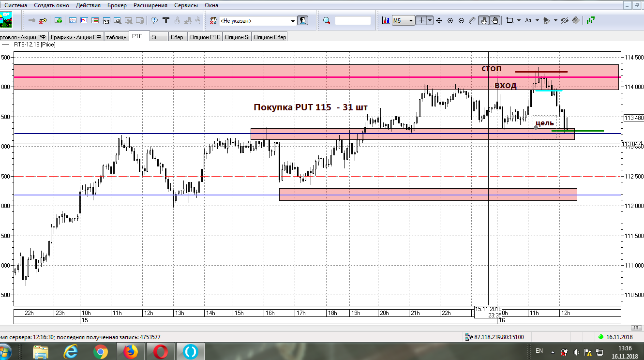Switch to the Сбер tab
The width and height of the screenshot is (644, 360).
pyautogui.click(x=177, y=37)
